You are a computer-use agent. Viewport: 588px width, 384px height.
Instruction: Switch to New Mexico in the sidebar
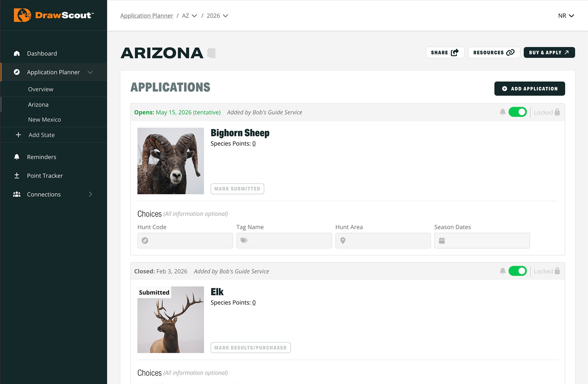click(44, 119)
